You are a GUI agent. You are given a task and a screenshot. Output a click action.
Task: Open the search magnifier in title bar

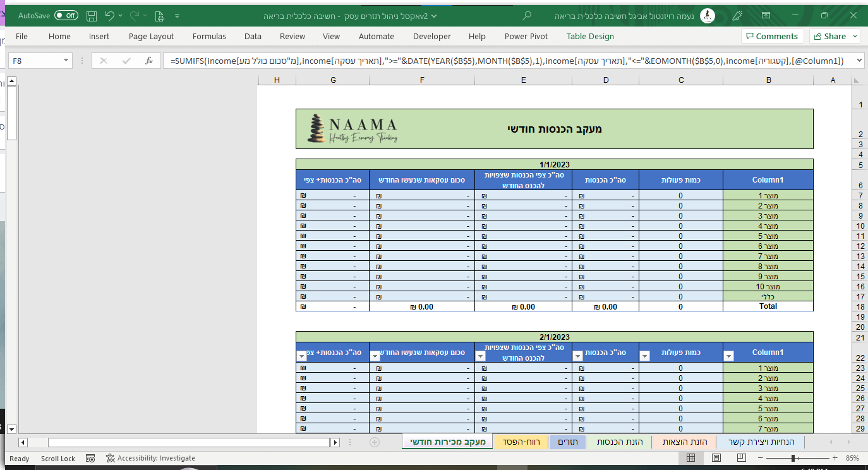coord(527,15)
